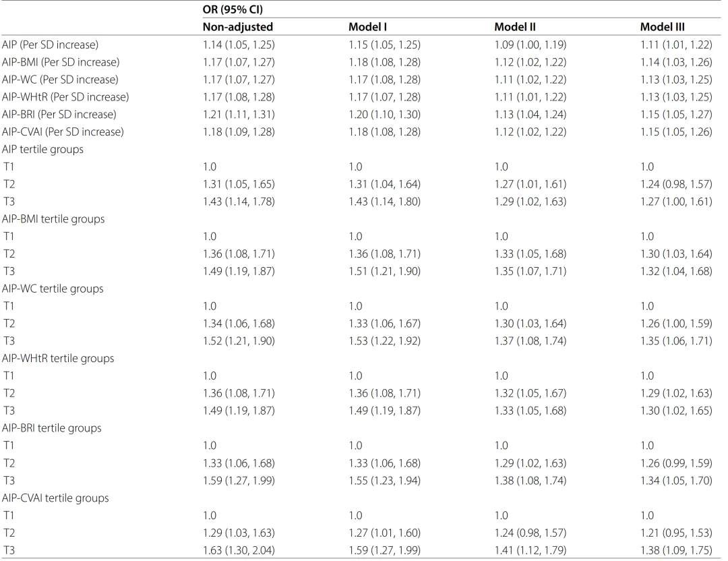728x561 pixels.
Task: Click the AIP-BMI tertile groups heading
Action: point(53,219)
